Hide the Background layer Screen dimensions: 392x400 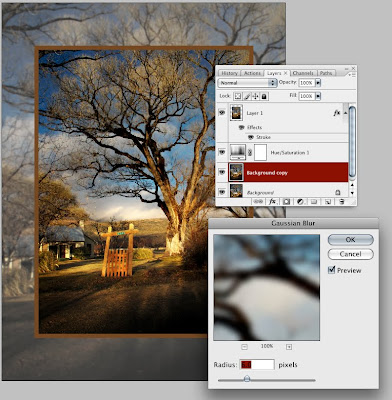tap(222, 192)
